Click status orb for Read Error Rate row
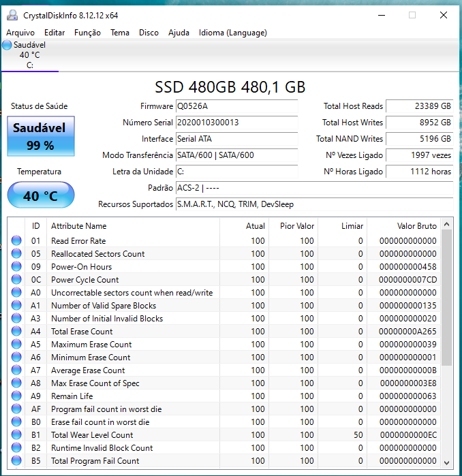Viewport: 462px width, 476px height. (16, 240)
